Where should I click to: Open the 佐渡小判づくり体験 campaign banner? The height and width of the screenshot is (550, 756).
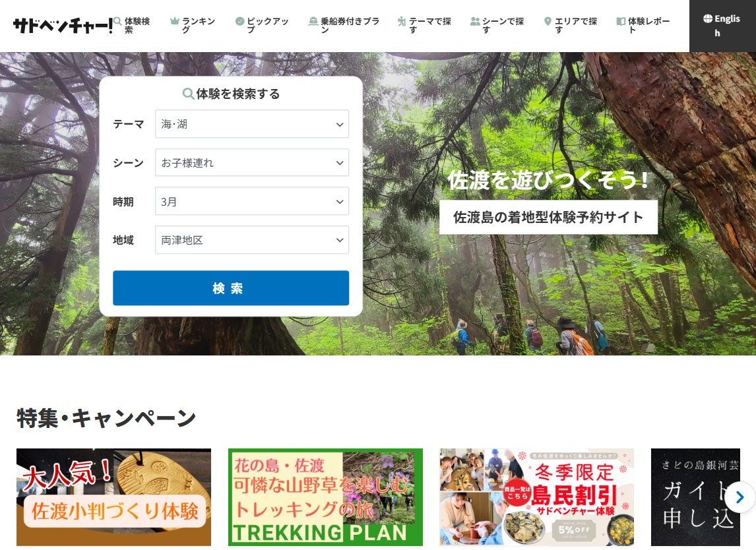tap(113, 497)
